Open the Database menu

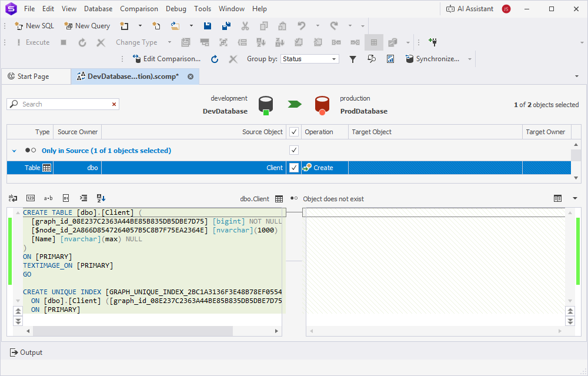98,8
